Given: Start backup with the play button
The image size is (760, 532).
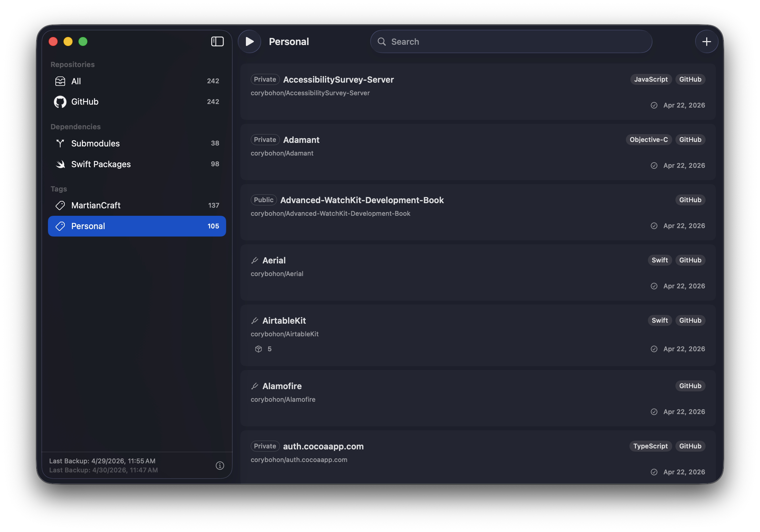Looking at the screenshot, I should click(249, 41).
